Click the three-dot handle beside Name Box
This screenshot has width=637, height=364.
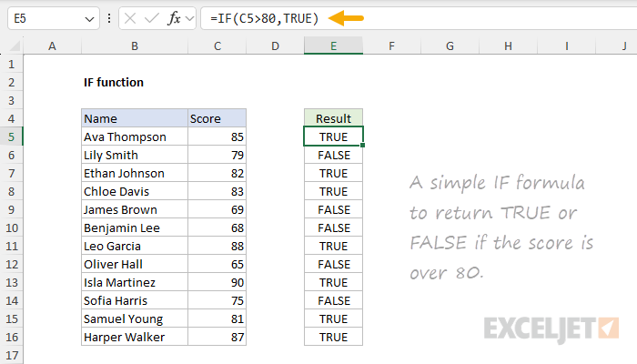(109, 18)
